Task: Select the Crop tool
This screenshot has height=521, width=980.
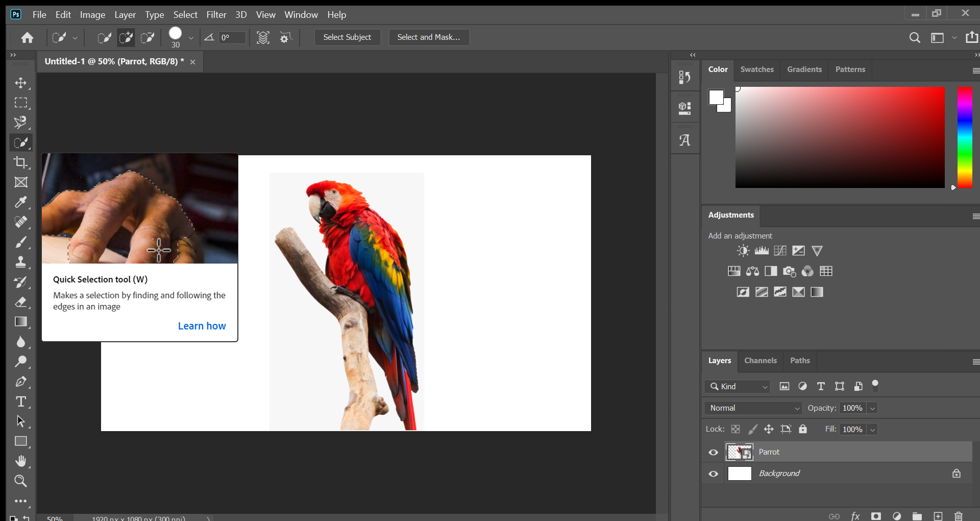Action: pos(21,162)
